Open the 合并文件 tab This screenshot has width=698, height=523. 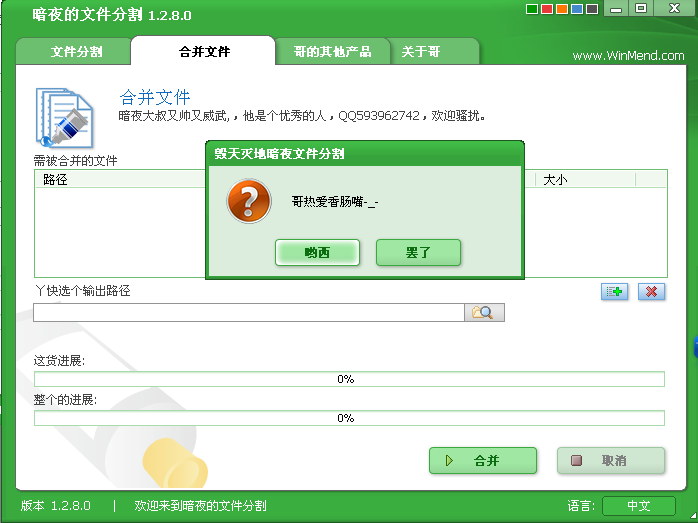204,52
